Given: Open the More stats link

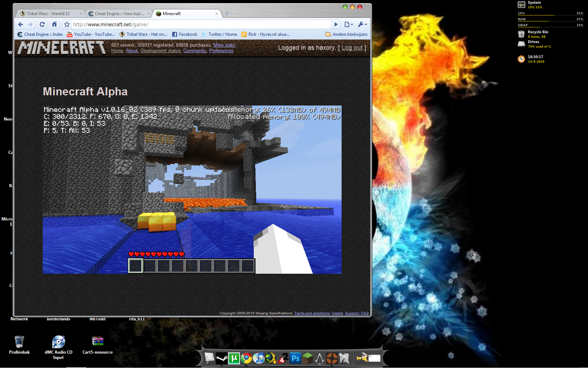Looking at the screenshot, I should pos(224,45).
